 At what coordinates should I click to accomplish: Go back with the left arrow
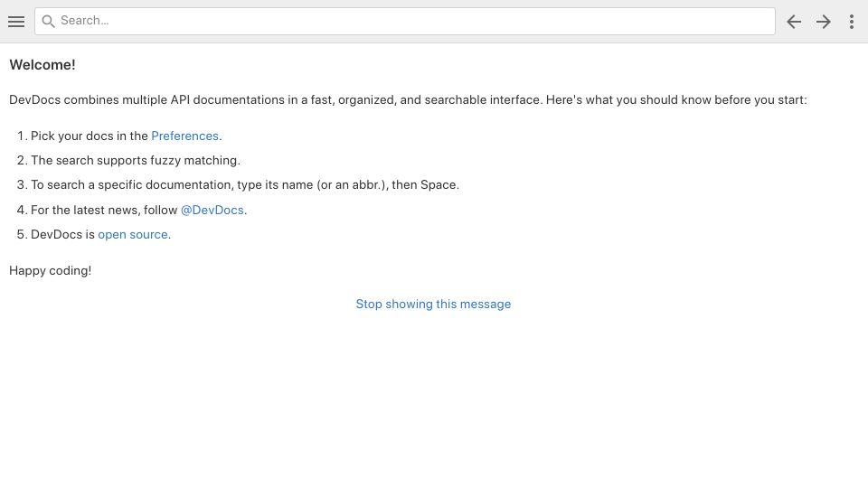pos(794,22)
